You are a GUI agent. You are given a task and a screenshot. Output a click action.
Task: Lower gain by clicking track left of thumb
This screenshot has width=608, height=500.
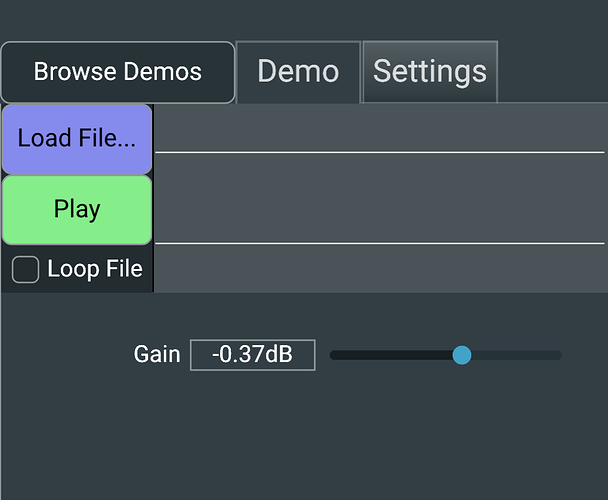tap(391, 355)
